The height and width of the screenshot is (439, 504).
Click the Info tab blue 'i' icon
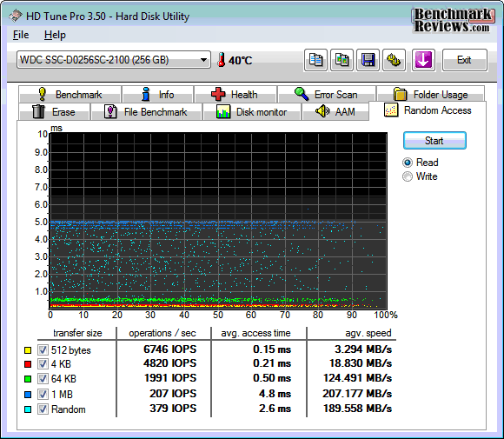(146, 94)
